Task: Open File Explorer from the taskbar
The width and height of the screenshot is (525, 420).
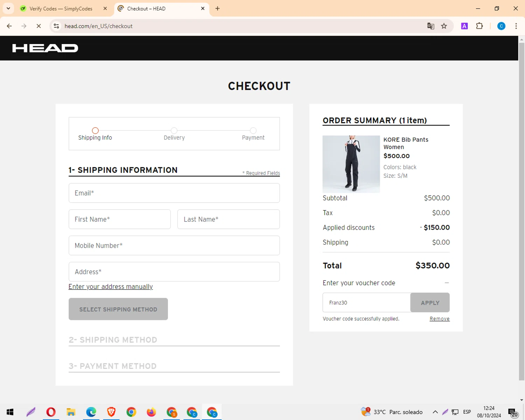Action: tap(71, 412)
